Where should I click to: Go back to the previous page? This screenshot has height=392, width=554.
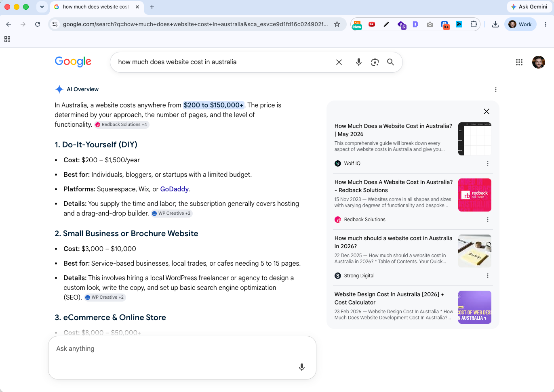coord(8,24)
